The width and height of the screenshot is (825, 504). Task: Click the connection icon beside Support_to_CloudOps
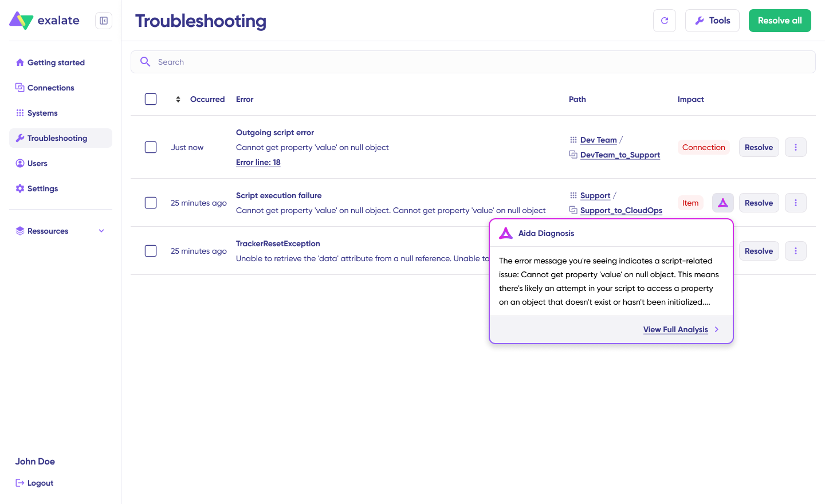click(x=573, y=210)
